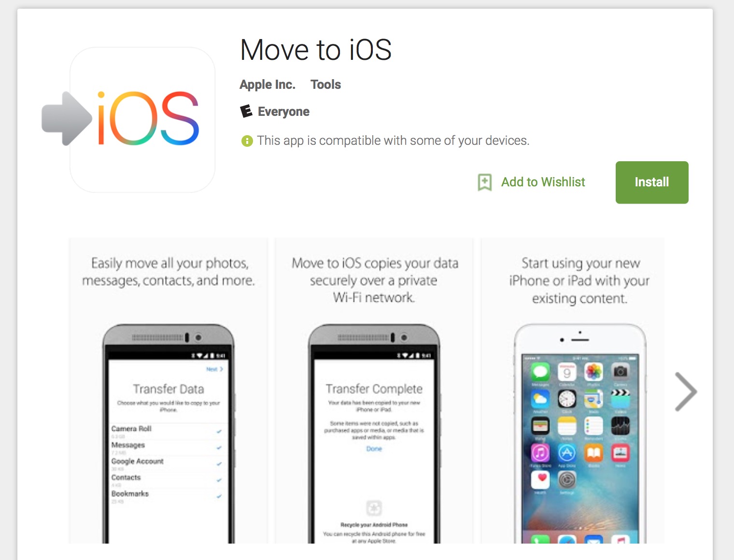Show next screenshots with right chevron

(x=686, y=392)
